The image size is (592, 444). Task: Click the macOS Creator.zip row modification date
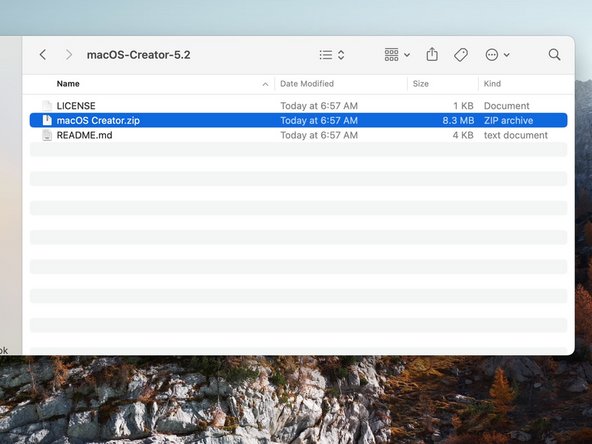(319, 120)
